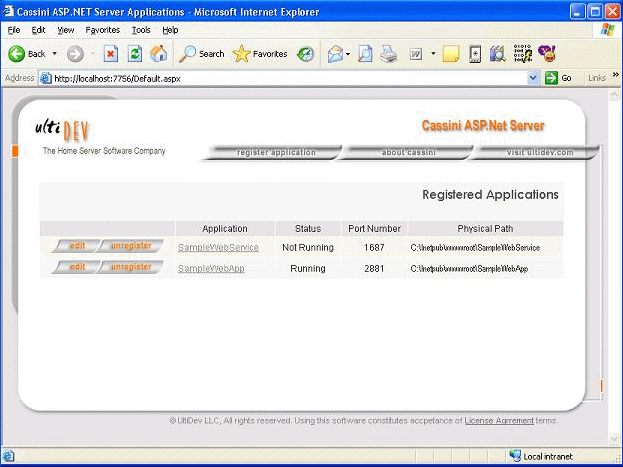Image resolution: width=623 pixels, height=467 pixels.
Task: Unregister the SampleWebService application
Action: tap(130, 246)
